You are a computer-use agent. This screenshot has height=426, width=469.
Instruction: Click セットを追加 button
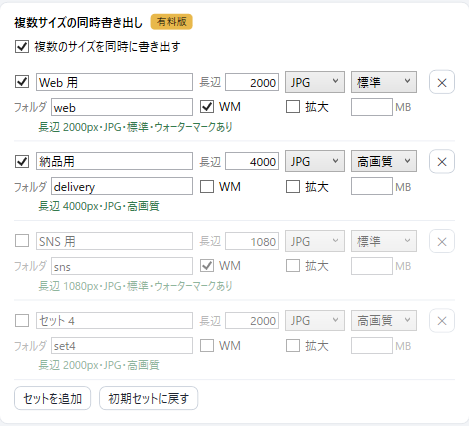52,398
